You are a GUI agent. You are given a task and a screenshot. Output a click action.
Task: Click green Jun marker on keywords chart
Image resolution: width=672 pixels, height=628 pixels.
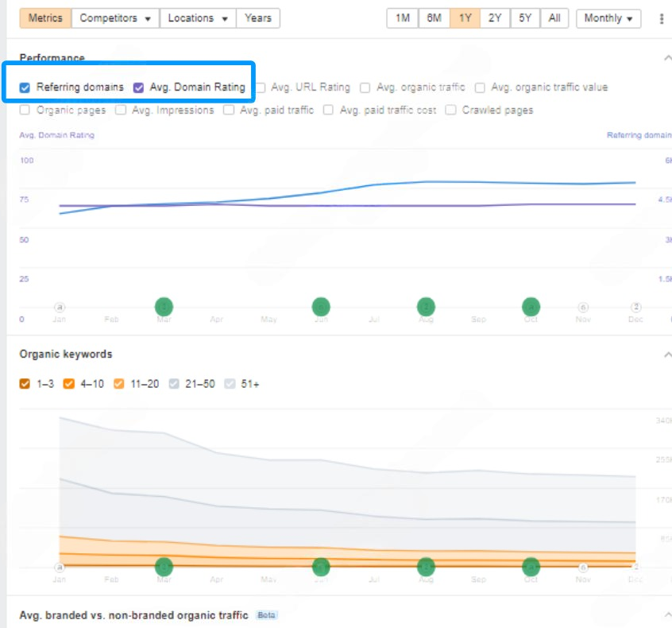[321, 567]
